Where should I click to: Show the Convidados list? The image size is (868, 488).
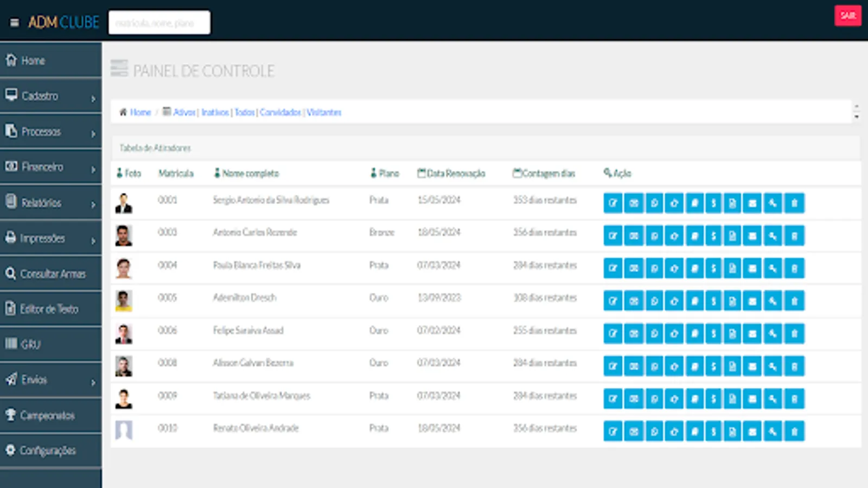tap(280, 112)
